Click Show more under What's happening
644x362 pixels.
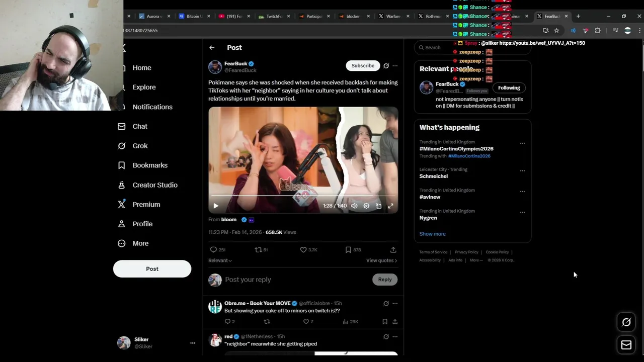click(433, 234)
